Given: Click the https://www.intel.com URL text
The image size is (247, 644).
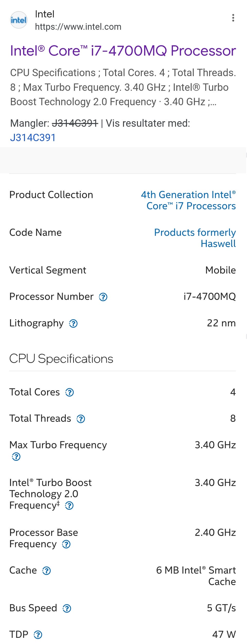Looking at the screenshot, I should [78, 27].
